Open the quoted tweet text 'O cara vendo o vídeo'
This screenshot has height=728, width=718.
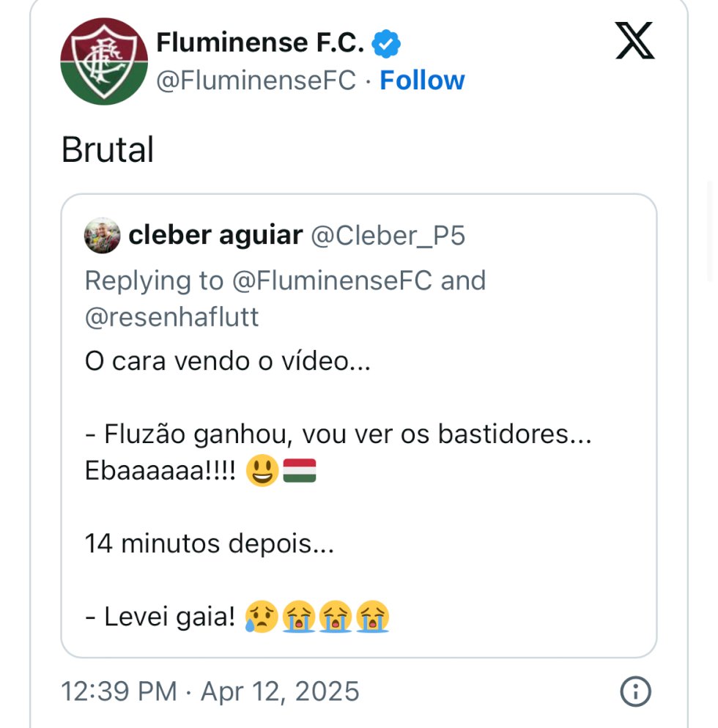[x=228, y=361]
